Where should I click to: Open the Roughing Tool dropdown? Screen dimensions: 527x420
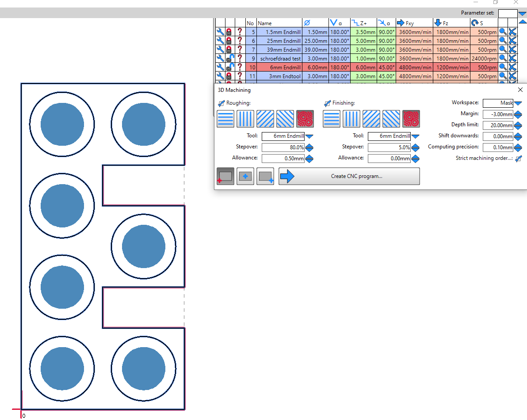(x=309, y=136)
